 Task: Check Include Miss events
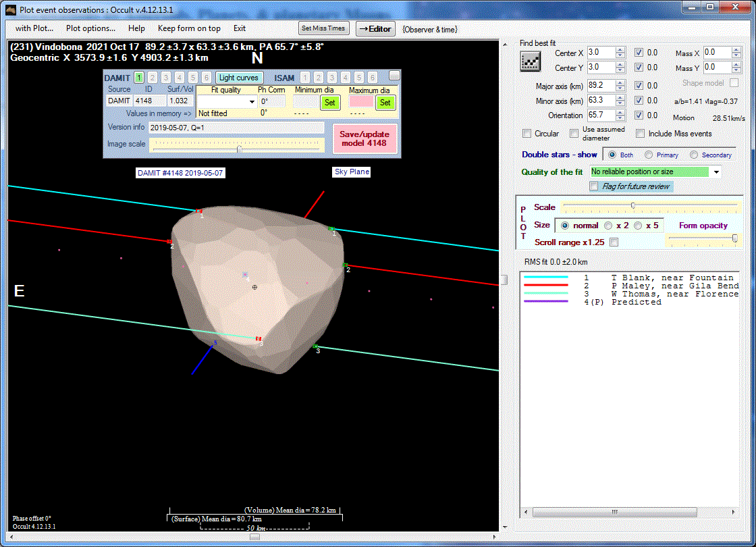click(640, 134)
